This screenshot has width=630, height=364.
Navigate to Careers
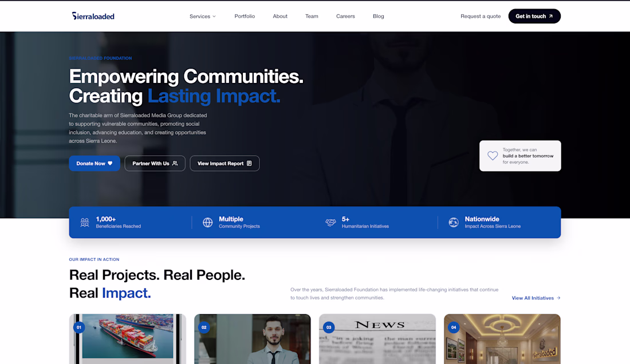345,16
